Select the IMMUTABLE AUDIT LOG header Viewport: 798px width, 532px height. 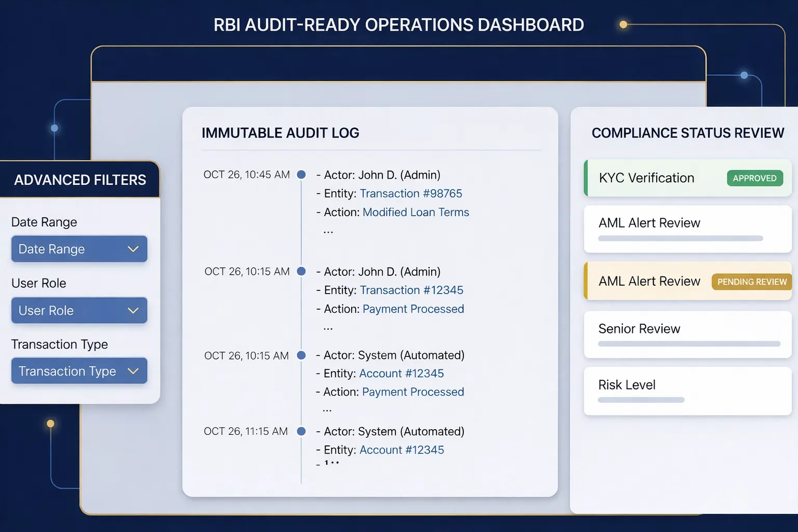pyautogui.click(x=280, y=133)
